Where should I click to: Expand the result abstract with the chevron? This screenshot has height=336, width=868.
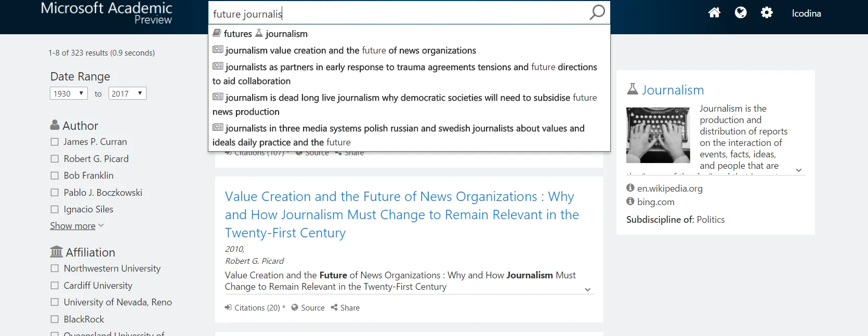(587, 289)
